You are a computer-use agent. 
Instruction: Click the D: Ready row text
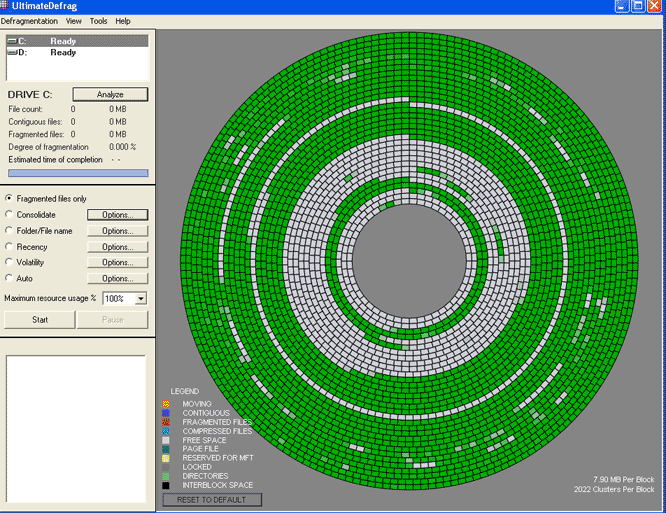[63, 52]
